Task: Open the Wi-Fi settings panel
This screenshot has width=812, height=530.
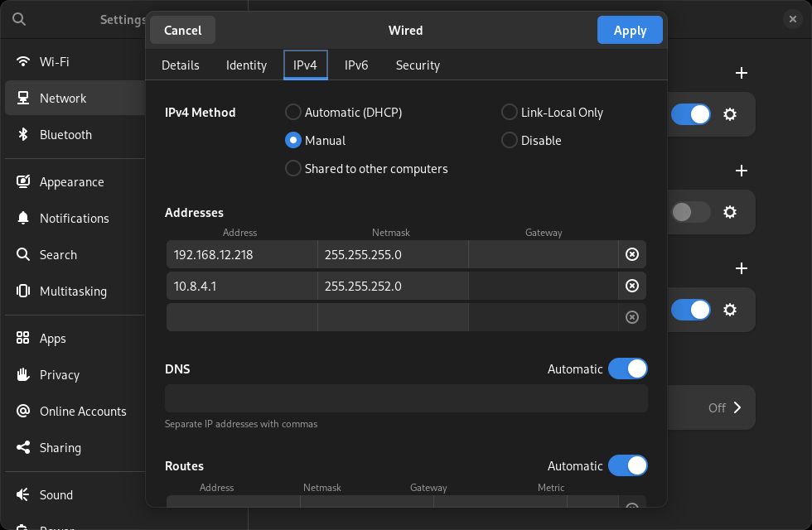Action: [x=55, y=62]
